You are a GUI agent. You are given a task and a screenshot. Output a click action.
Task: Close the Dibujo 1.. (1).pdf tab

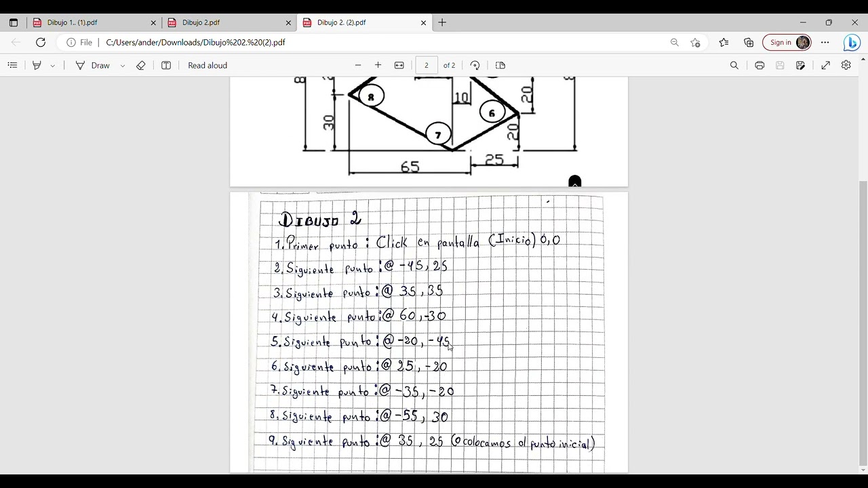click(x=153, y=22)
